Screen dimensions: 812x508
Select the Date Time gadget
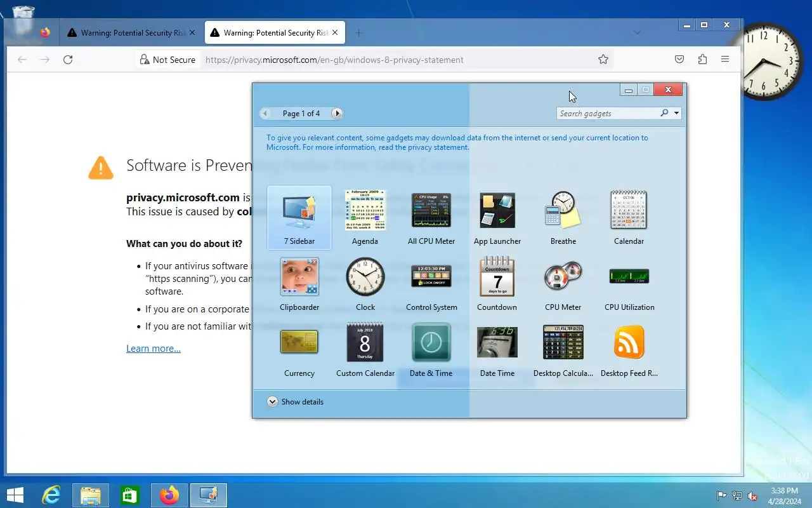coord(497,350)
